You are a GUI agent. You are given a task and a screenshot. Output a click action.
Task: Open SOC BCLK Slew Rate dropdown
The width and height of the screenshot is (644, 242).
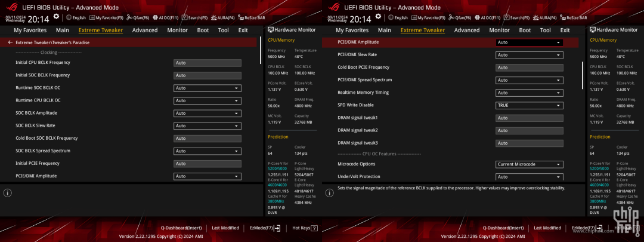[x=208, y=125]
